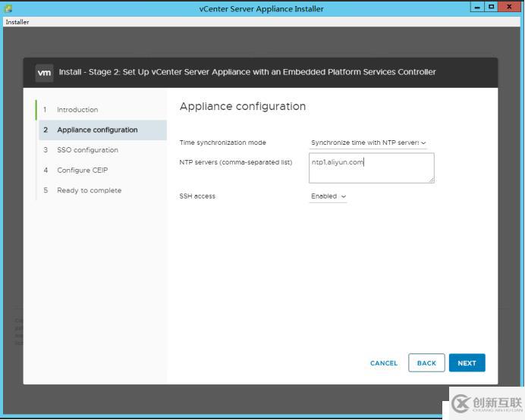Click the 'NTP servers (comma-separated list)' label
Screen dimensions: 525x420
tap(236, 162)
